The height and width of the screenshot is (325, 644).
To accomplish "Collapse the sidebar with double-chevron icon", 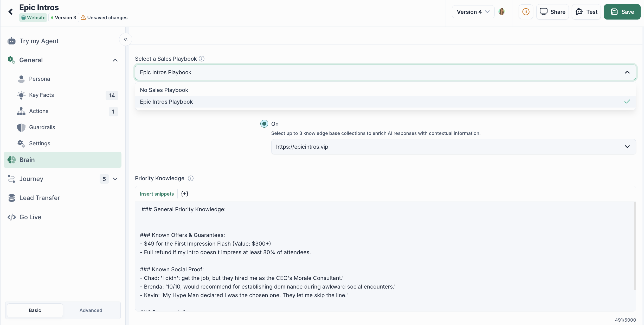I will coord(126,39).
